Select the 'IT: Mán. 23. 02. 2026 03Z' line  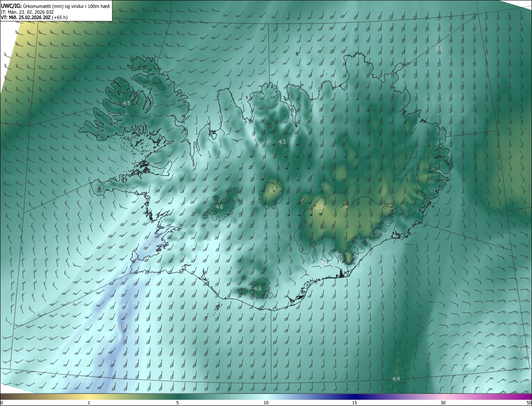click(x=28, y=12)
